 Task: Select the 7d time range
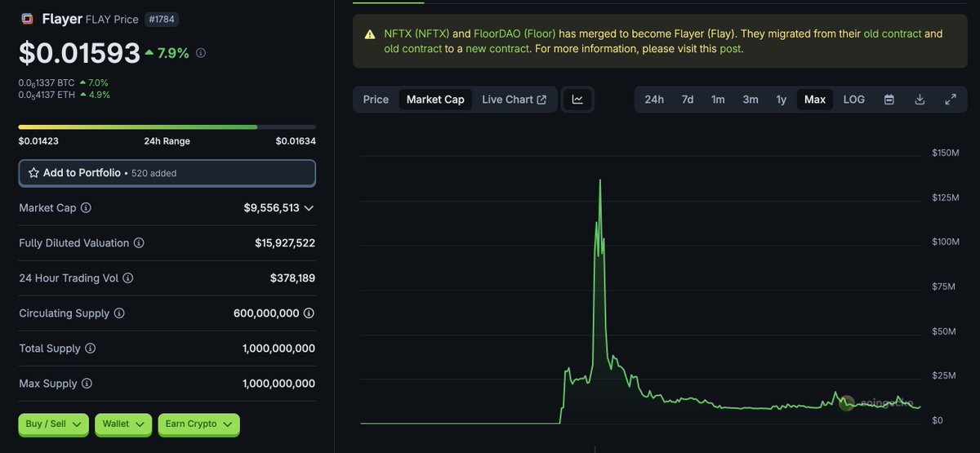(688, 100)
